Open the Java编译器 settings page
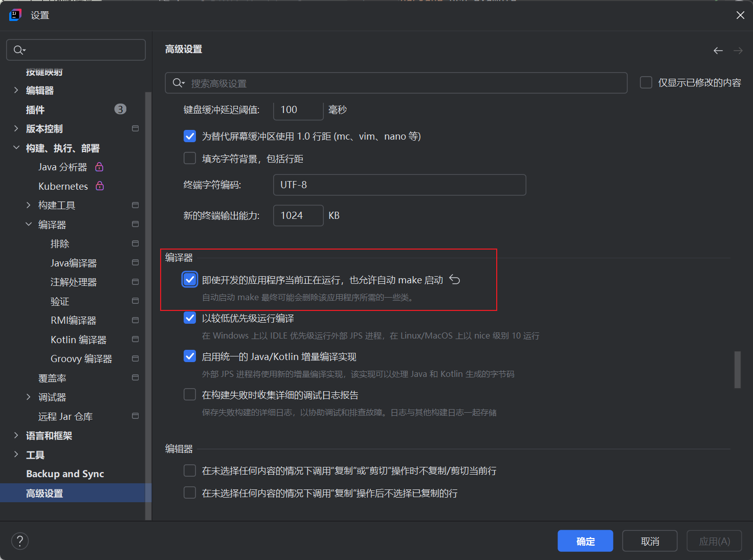The image size is (753, 560). [x=73, y=263]
